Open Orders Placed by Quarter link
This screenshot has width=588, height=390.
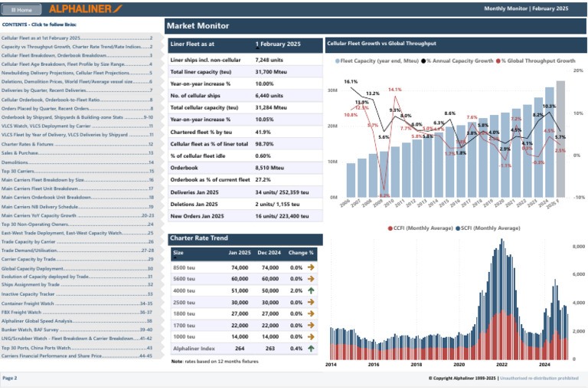(77, 109)
